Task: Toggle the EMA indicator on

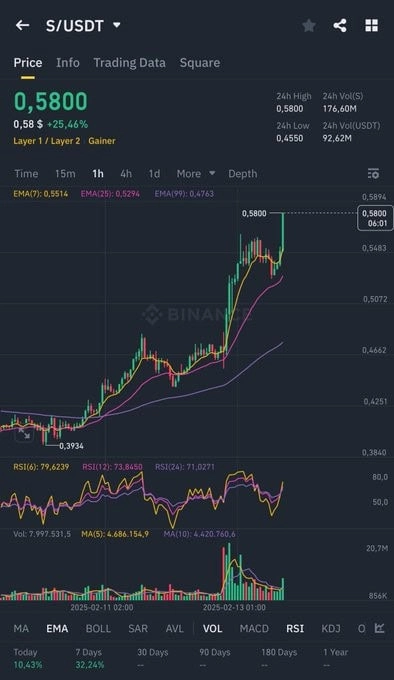Action: point(57,628)
